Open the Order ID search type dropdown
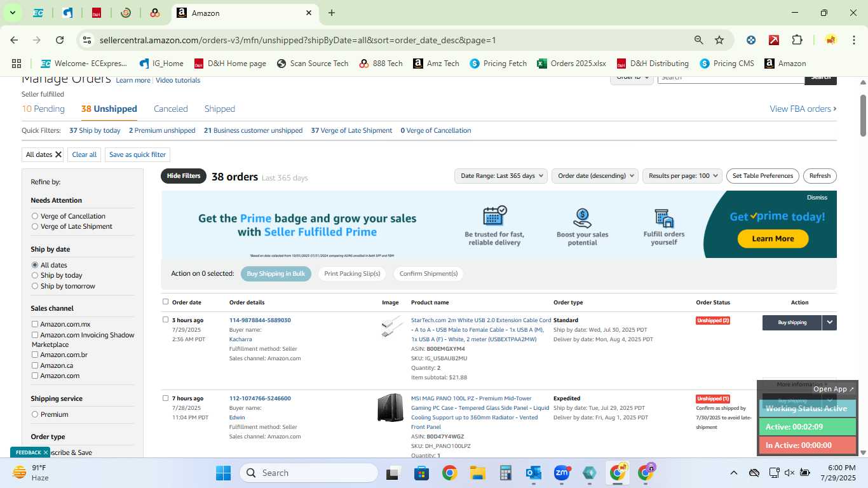 click(632, 78)
